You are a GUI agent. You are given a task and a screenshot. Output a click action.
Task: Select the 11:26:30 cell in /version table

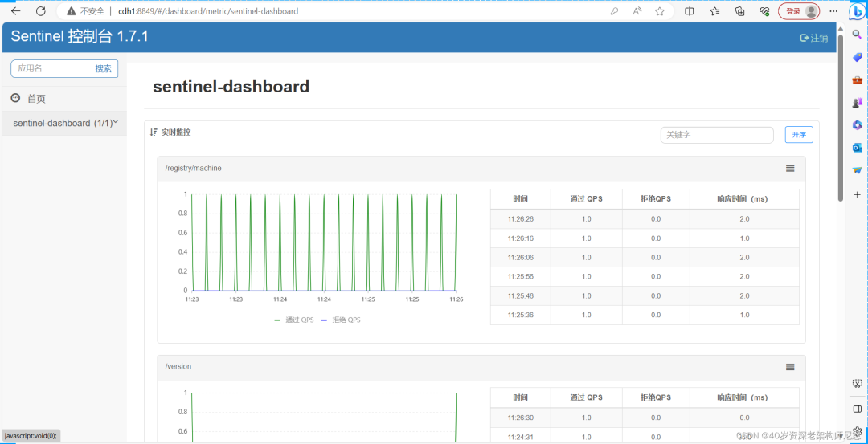click(520, 418)
